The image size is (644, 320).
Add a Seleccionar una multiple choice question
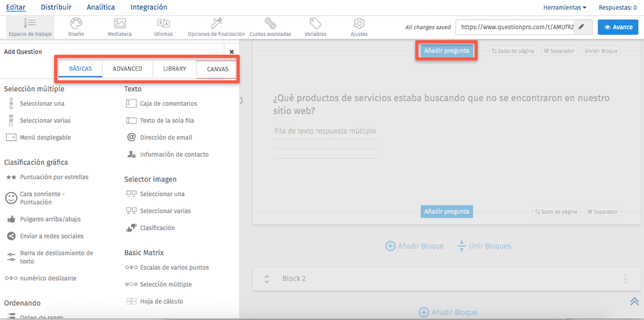point(42,104)
